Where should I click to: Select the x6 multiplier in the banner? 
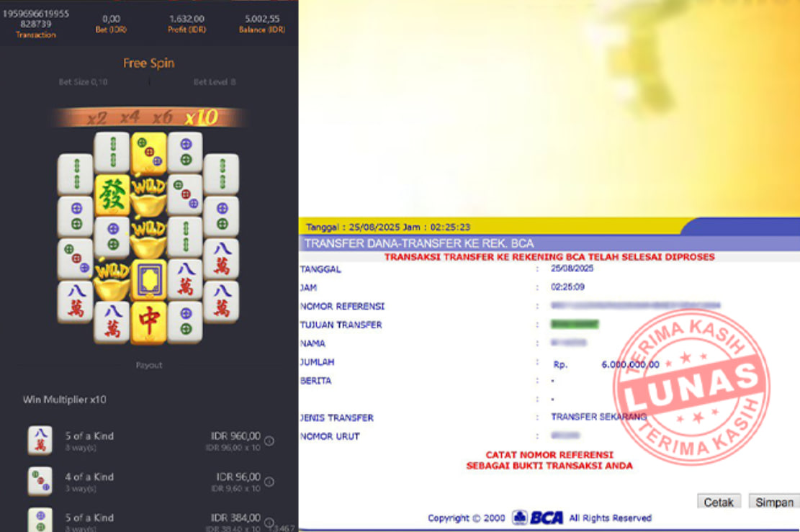click(163, 118)
